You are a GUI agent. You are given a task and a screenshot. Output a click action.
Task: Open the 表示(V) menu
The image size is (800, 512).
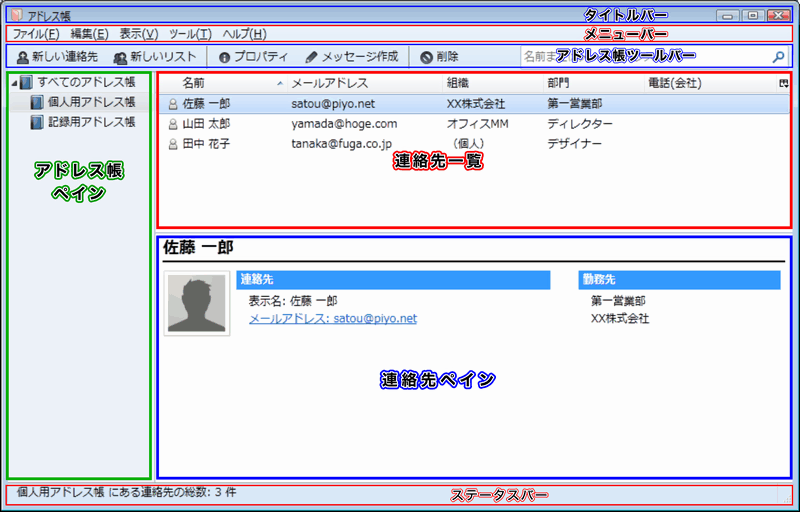pyautogui.click(x=139, y=34)
